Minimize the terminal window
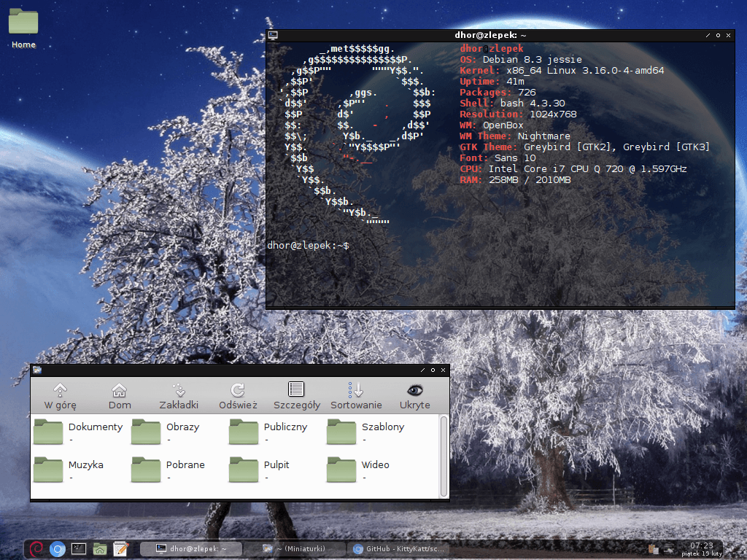Screen dimensions: 747x560 tap(708, 35)
